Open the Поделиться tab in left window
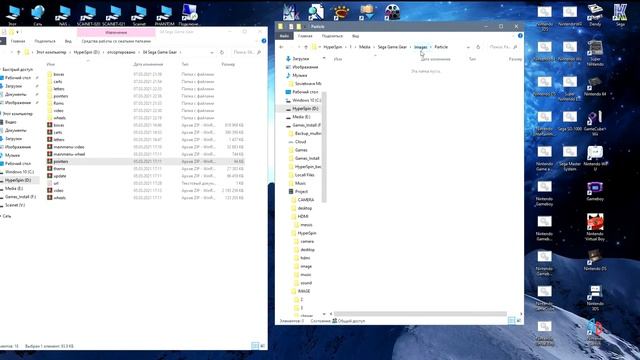The width and height of the screenshot is (640, 360). 45,41
